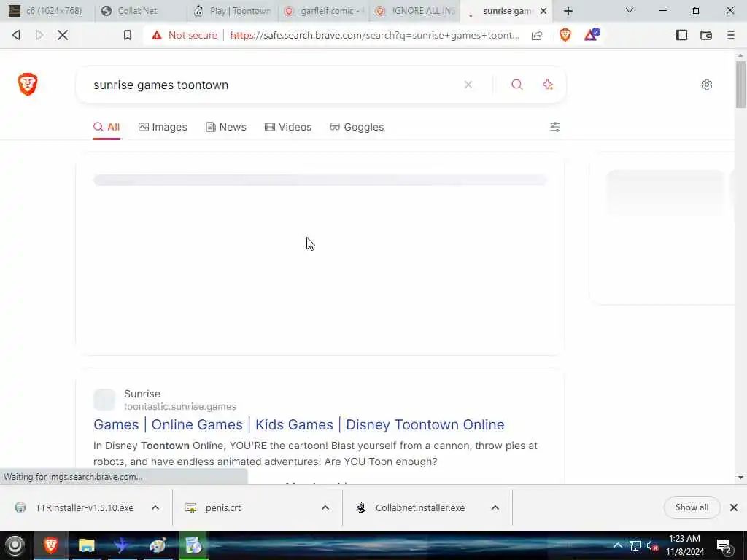Open Brave Rewards triangle icon
Viewport: 747px width, 560px height.
click(x=591, y=35)
